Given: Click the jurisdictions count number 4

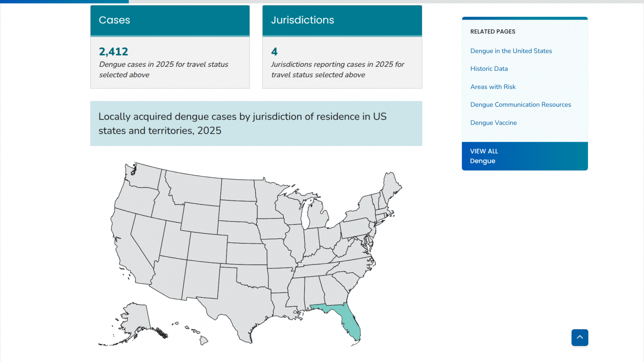Looking at the screenshot, I should 274,52.
